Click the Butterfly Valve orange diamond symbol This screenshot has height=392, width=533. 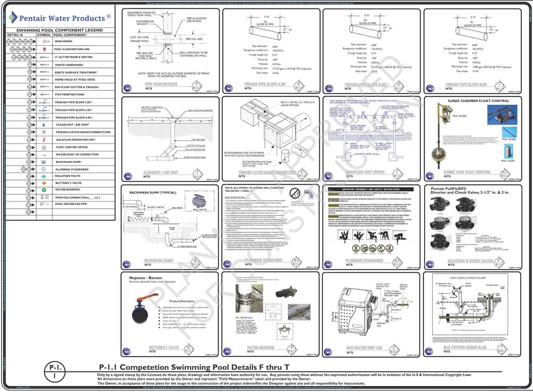[x=44, y=184]
